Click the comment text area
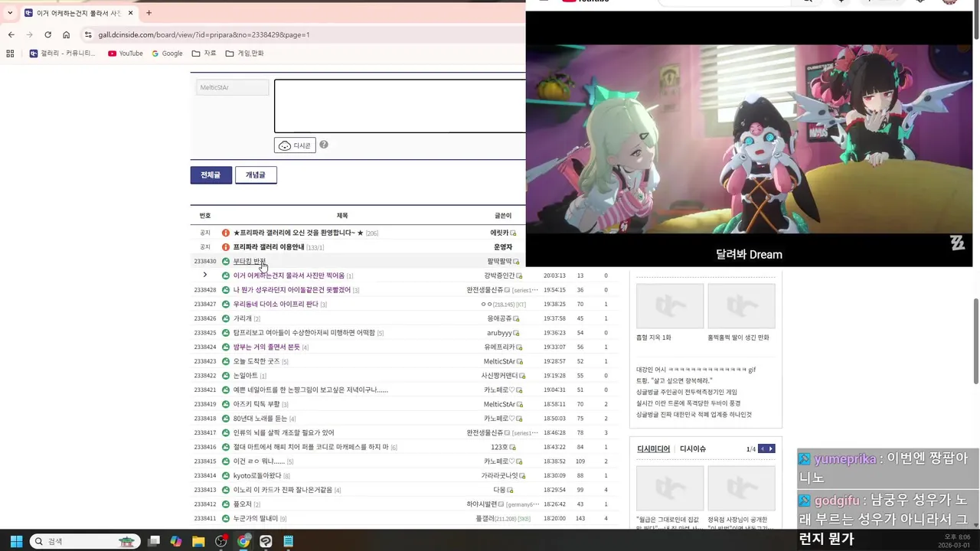Screen dimensions: 980x551 pyautogui.click(x=400, y=106)
